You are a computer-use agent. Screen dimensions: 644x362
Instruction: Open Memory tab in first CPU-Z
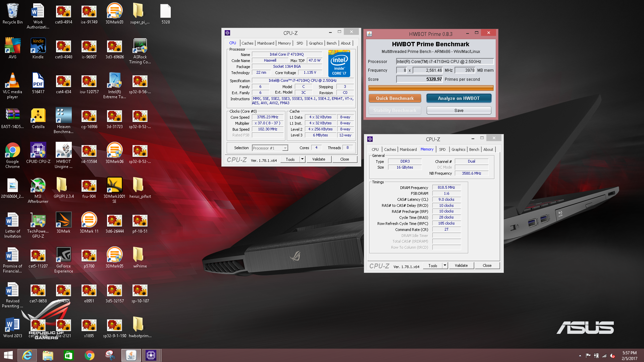point(284,43)
